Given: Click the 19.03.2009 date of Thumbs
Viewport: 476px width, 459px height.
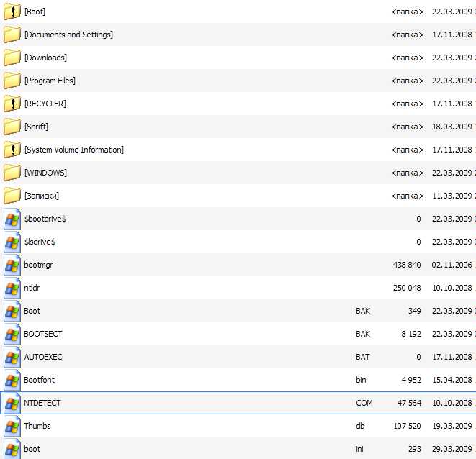Looking at the screenshot, I should (x=452, y=427).
